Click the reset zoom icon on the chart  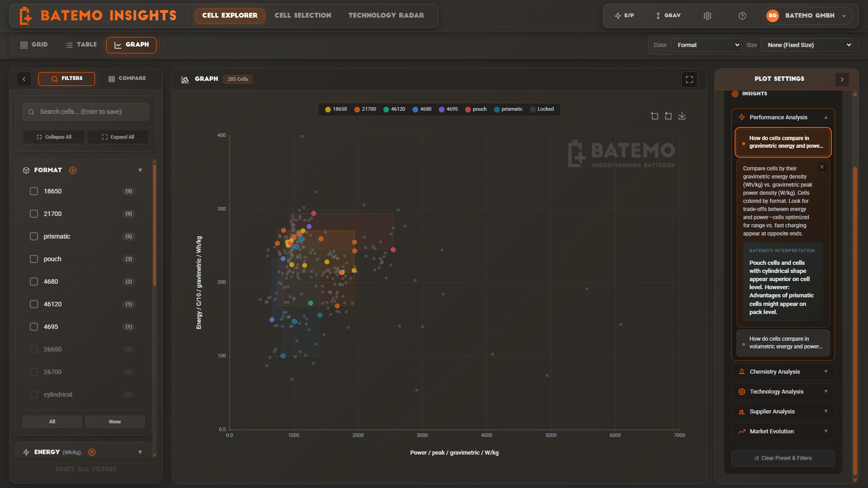668,116
